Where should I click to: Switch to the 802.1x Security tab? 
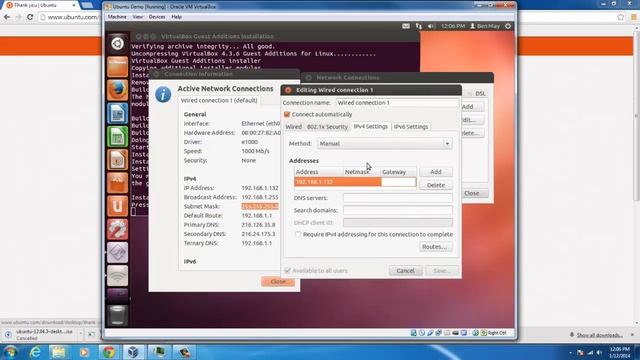(x=327, y=127)
